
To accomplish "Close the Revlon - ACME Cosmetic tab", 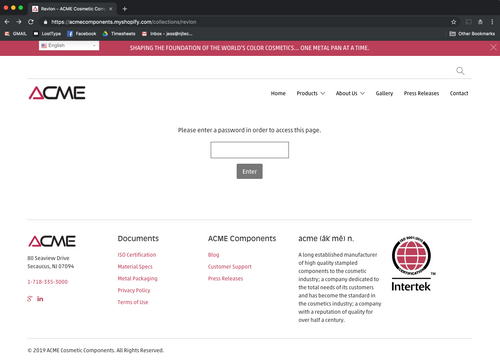I will pos(111,9).
